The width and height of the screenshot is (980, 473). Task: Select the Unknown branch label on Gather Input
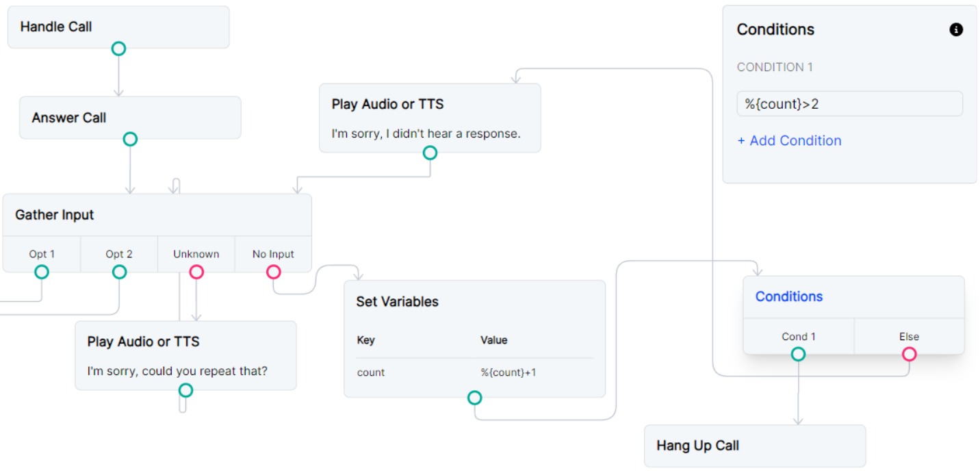coord(196,254)
